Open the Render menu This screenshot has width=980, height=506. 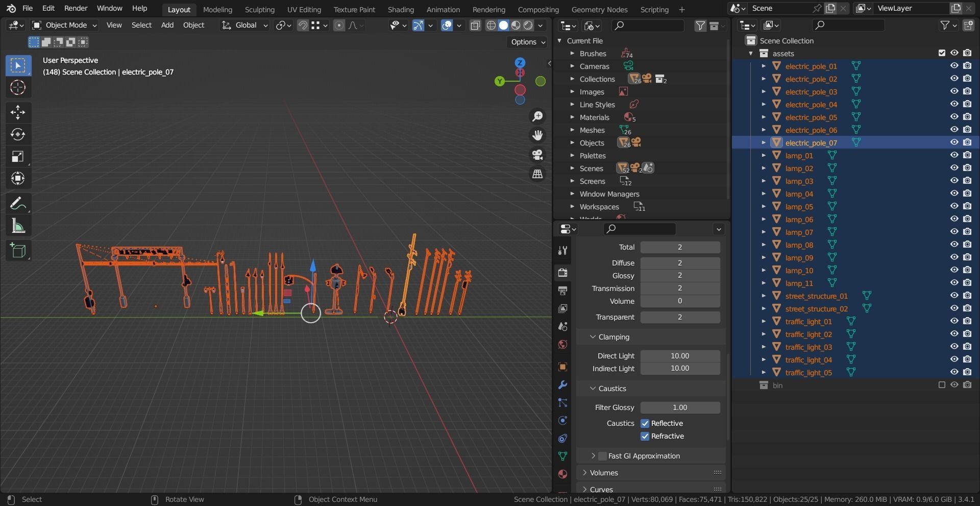pyautogui.click(x=76, y=9)
